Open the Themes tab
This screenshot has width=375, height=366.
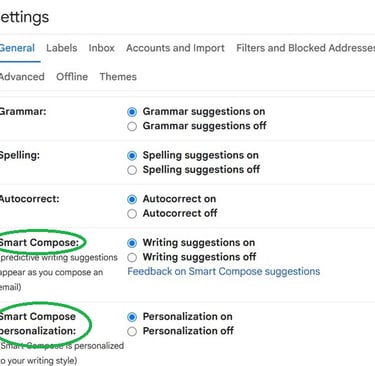[x=118, y=77]
